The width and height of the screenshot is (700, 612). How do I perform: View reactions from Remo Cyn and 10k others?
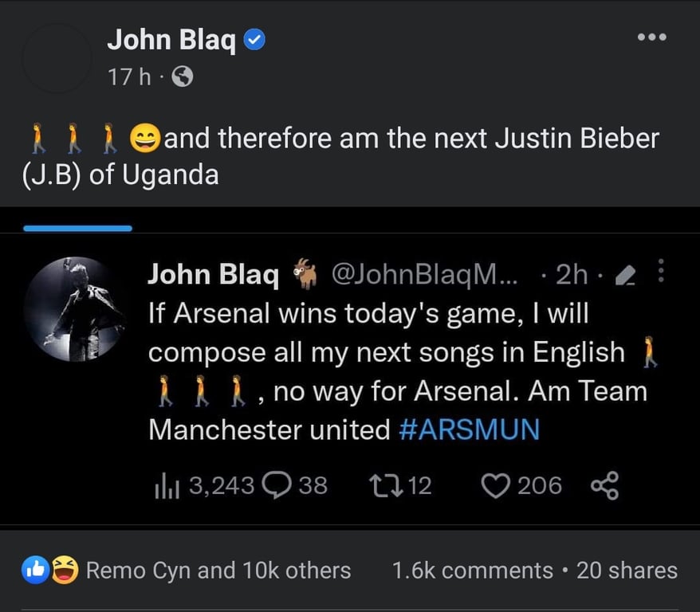pos(218,571)
